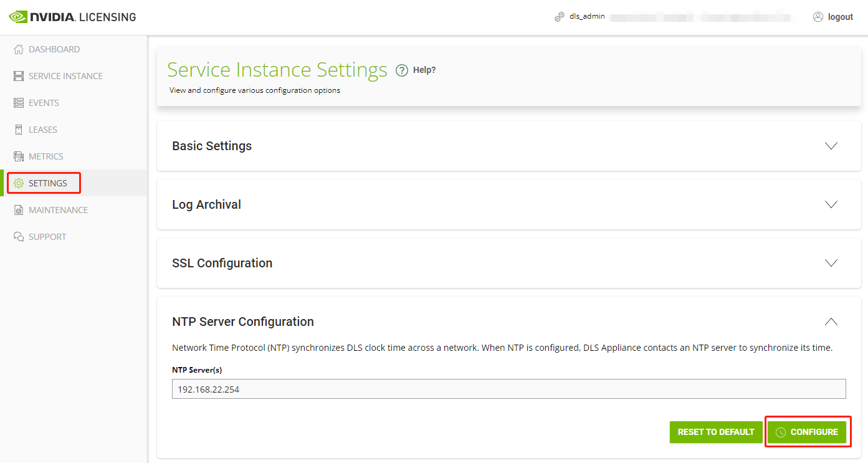The image size is (868, 463).
Task: Click the RESET TO DEFAULT button
Action: click(x=716, y=432)
